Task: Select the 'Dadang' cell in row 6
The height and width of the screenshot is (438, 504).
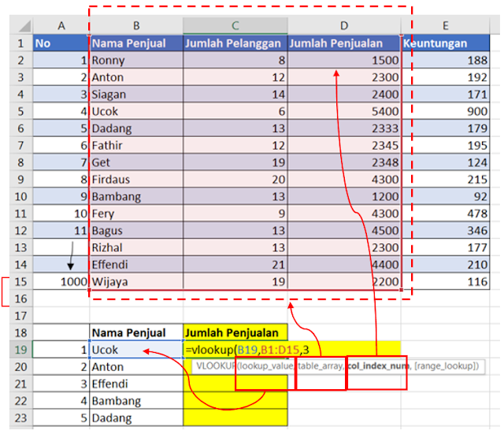Action: [136, 128]
